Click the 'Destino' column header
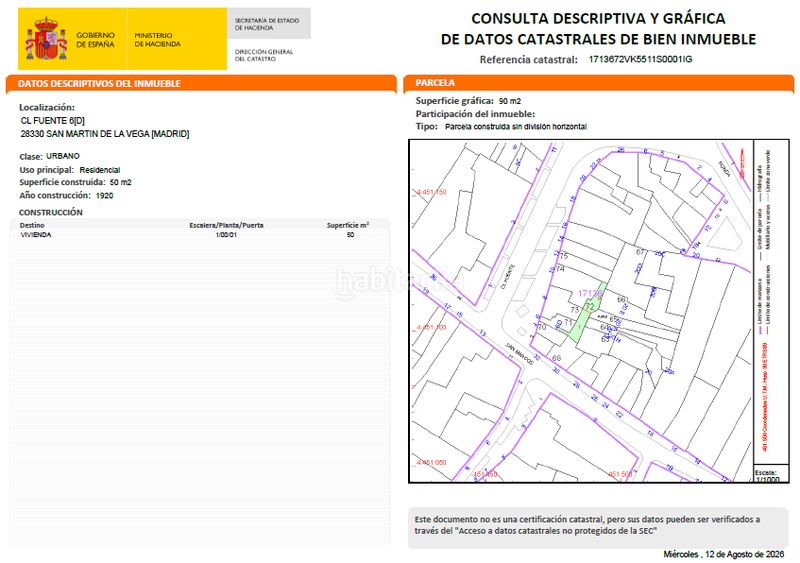 click(32, 225)
